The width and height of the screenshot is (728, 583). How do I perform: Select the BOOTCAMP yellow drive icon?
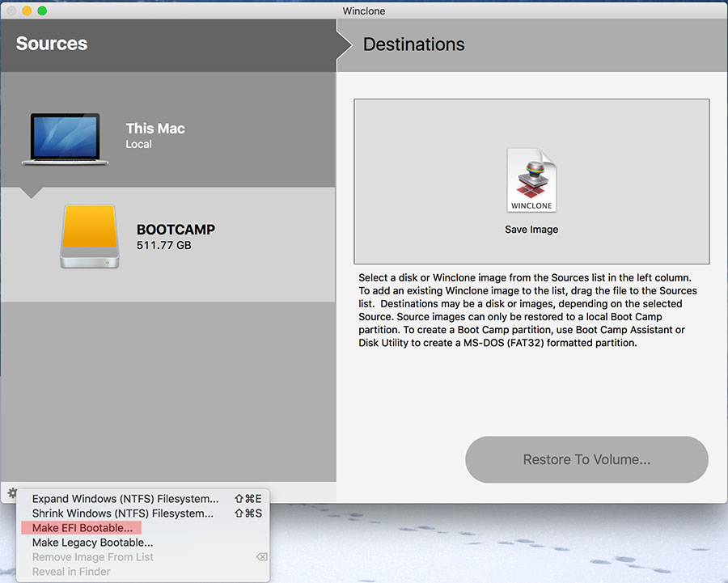[x=90, y=236]
